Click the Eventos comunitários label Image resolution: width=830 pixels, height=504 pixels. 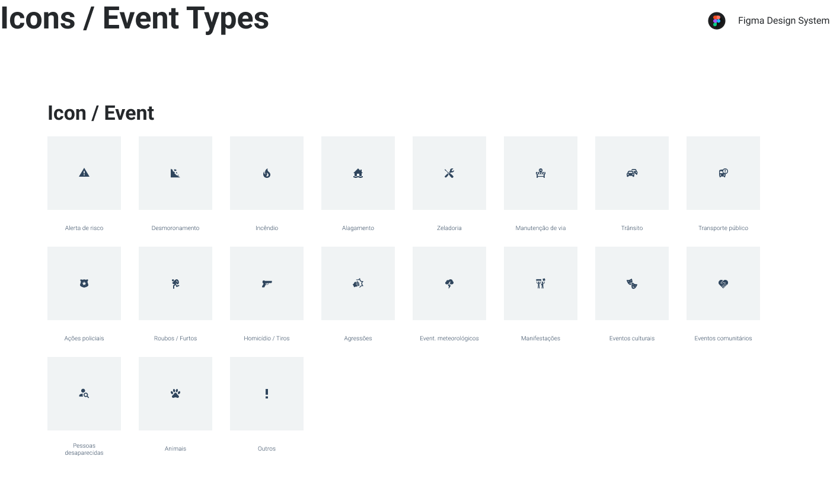[x=723, y=338]
